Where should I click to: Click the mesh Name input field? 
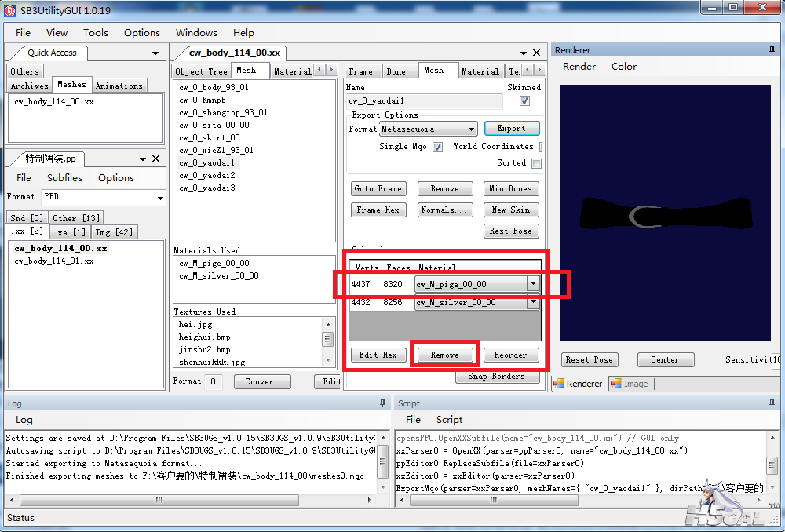tap(425, 101)
